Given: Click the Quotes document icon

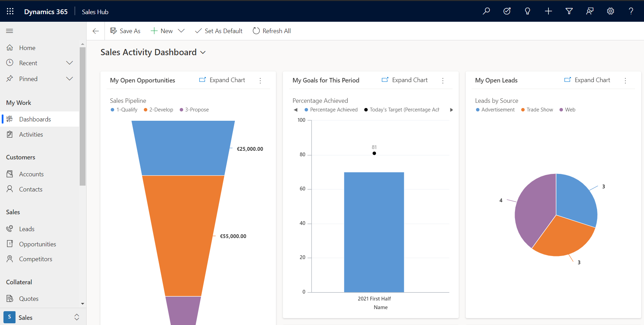Looking at the screenshot, I should tap(10, 298).
